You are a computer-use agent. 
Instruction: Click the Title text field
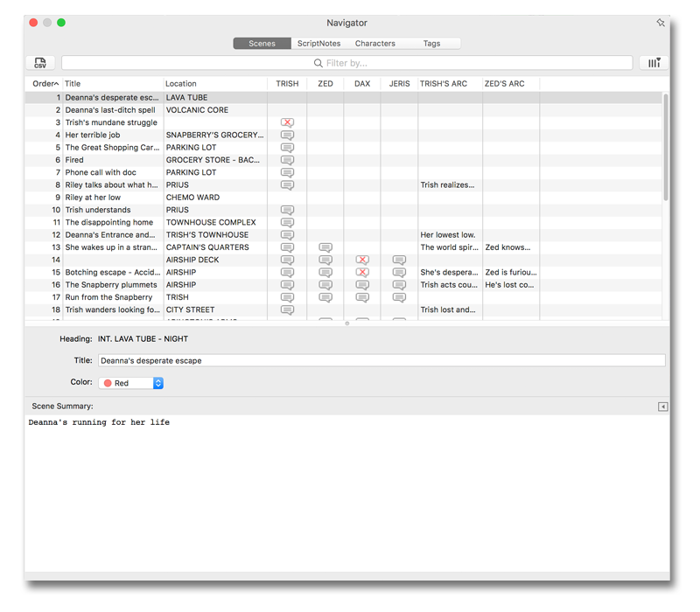pos(381,360)
